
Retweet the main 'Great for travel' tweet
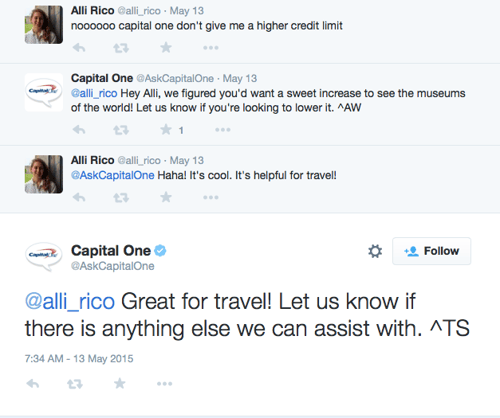[75, 384]
